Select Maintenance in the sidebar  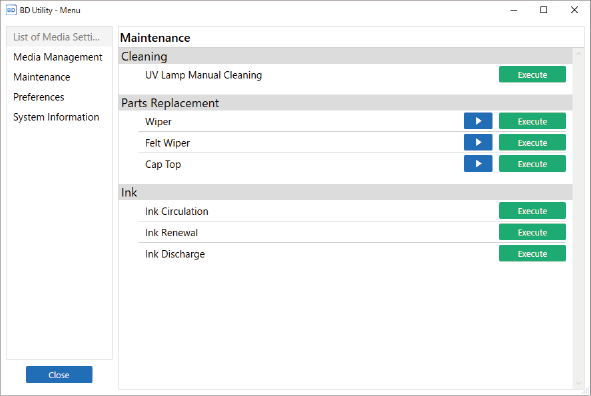(x=59, y=77)
